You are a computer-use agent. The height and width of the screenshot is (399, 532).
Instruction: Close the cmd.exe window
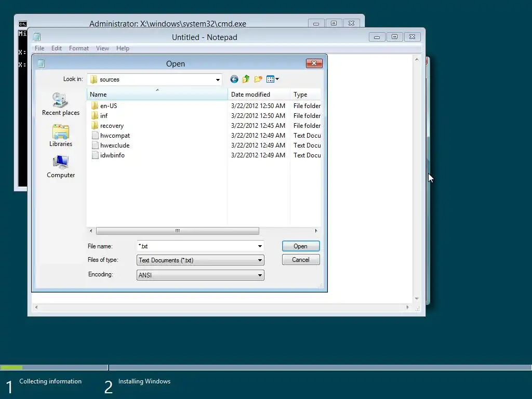click(352, 23)
